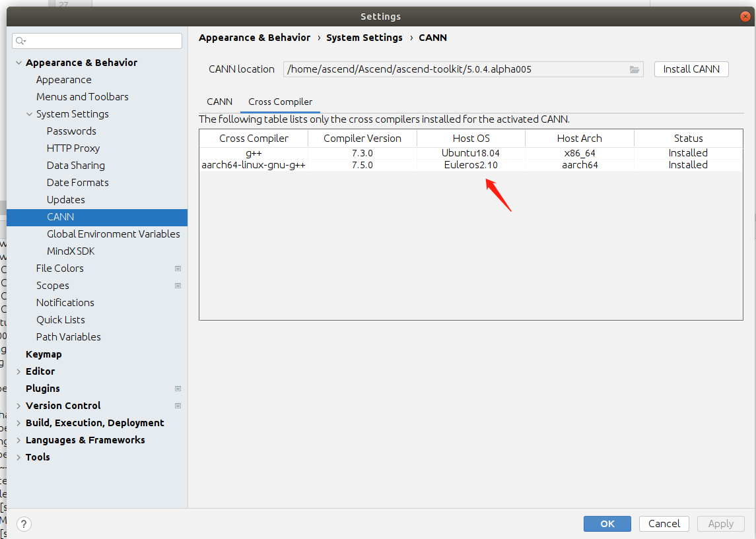The image size is (756, 539).
Task: Click the help question mark icon
Action: coord(24,524)
